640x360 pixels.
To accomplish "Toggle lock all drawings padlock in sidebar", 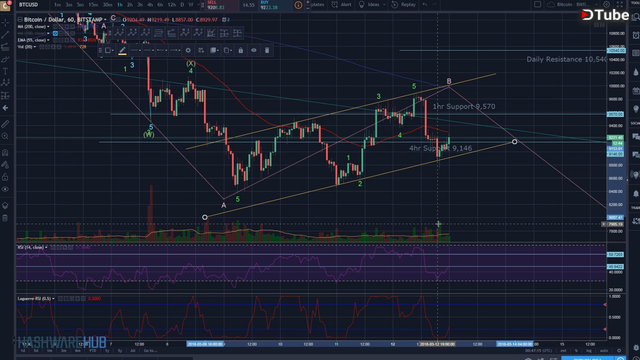I will [5, 177].
